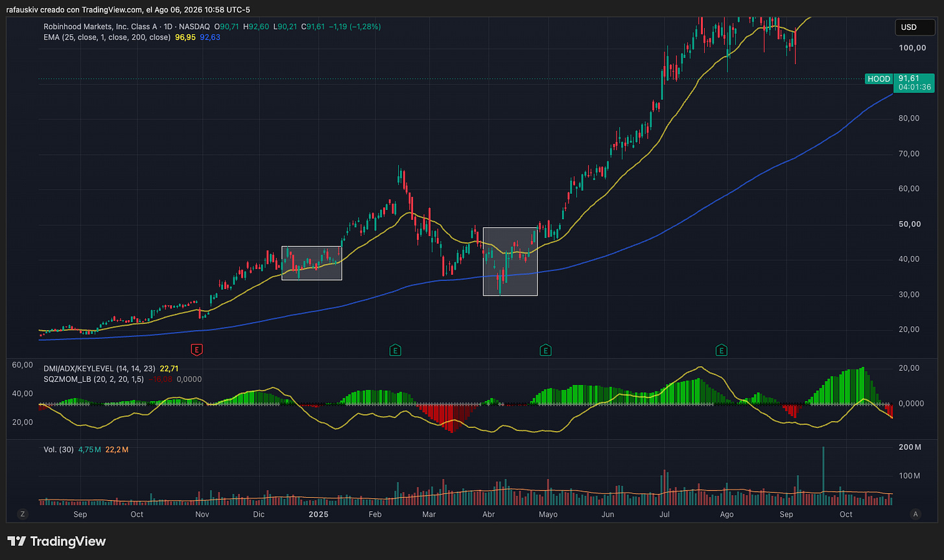
Task: Click the 70,00 price axis label
Action: (x=910, y=154)
